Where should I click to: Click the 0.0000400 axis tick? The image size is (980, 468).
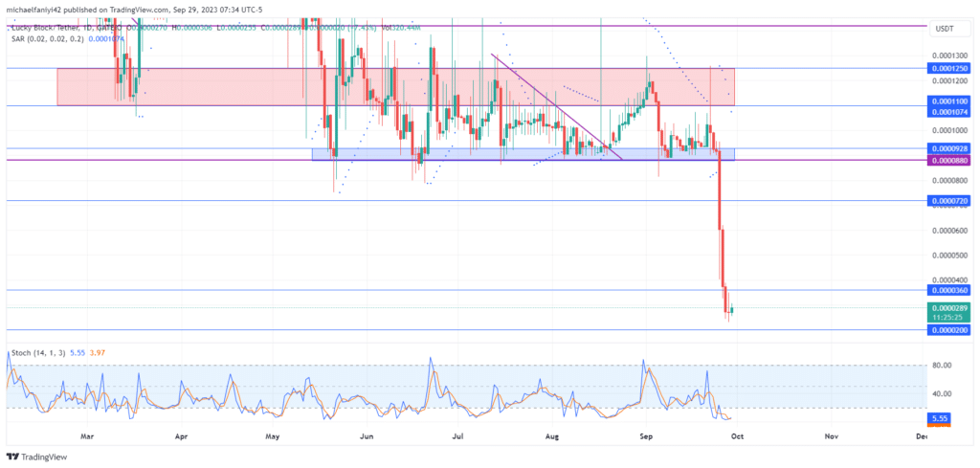pyautogui.click(x=949, y=279)
